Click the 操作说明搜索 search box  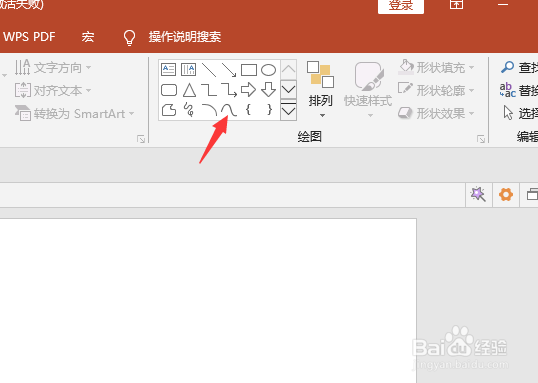click(x=185, y=37)
